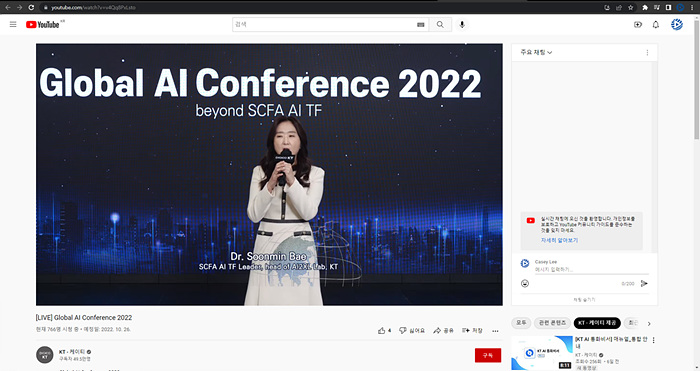Open the Chrome three-dot menu
The image size is (700, 371).
[x=692, y=7]
